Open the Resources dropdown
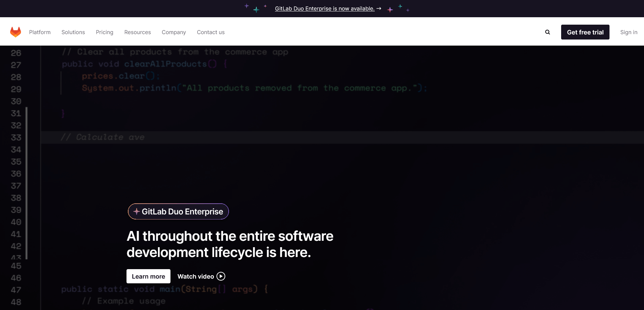 pyautogui.click(x=137, y=32)
